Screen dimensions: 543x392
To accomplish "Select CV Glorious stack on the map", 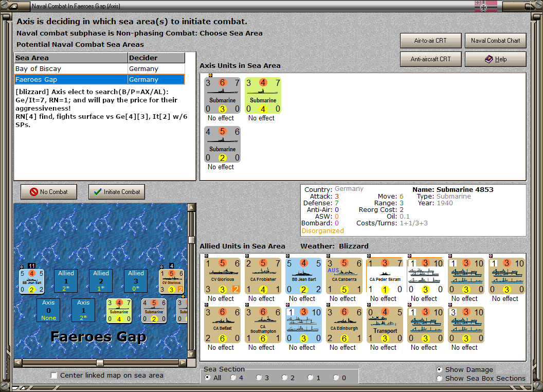I will pyautogui.click(x=171, y=281).
